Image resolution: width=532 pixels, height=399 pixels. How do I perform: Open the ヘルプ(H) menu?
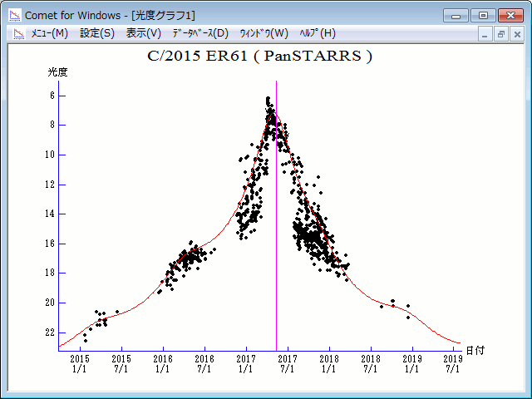click(318, 33)
